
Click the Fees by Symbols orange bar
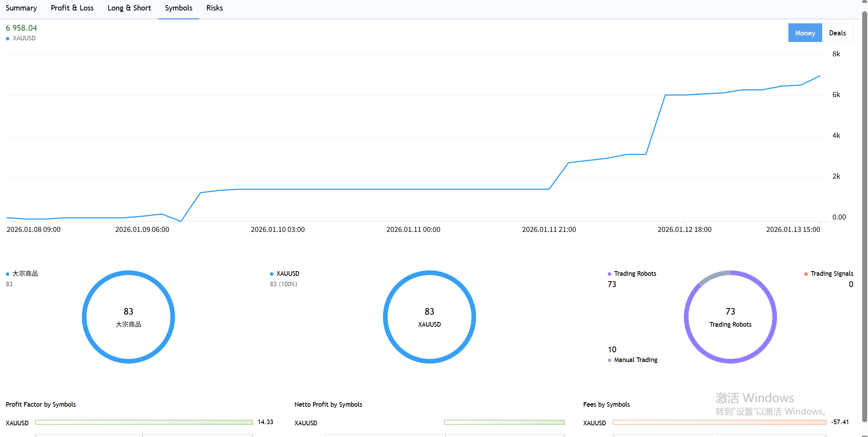(x=719, y=422)
